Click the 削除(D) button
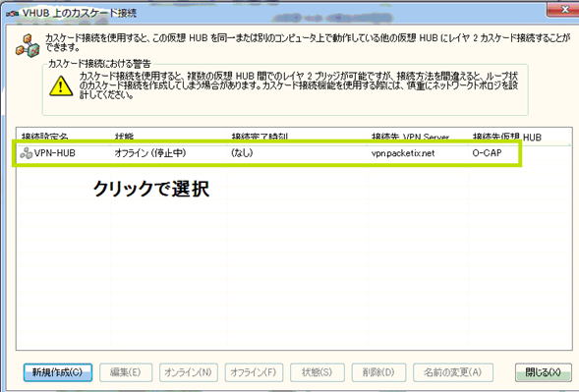Screen dimensions: 579x392 (378, 372)
